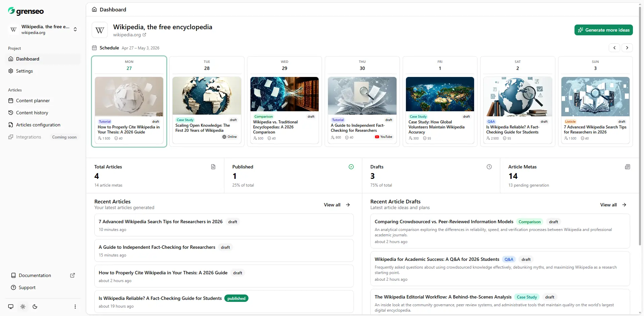Click the Integrations puzzle icon
644x316 pixels.
[11, 137]
